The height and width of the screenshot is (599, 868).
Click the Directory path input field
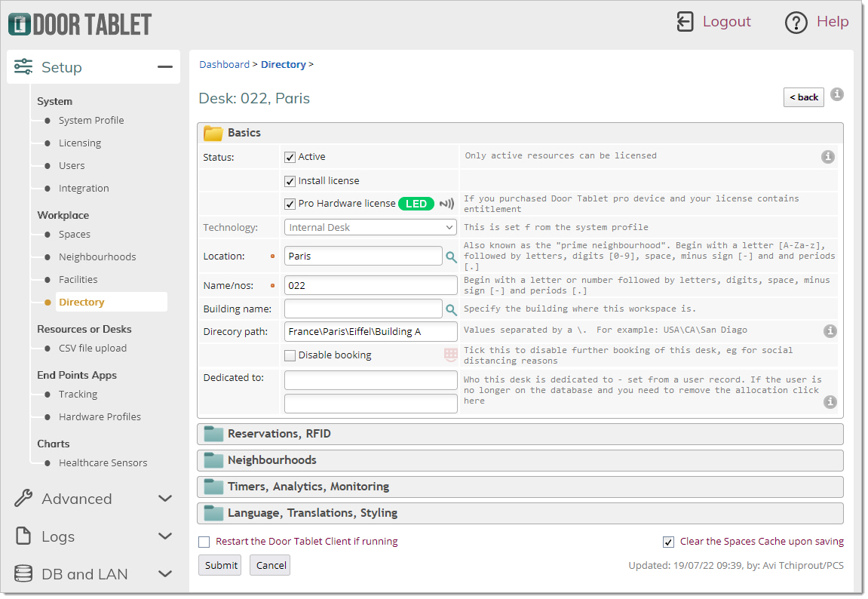click(x=370, y=332)
